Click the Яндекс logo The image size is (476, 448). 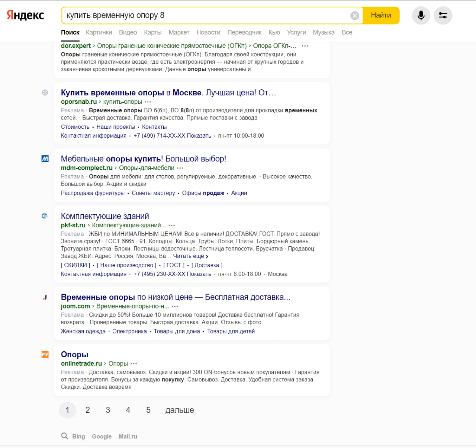pyautogui.click(x=25, y=15)
